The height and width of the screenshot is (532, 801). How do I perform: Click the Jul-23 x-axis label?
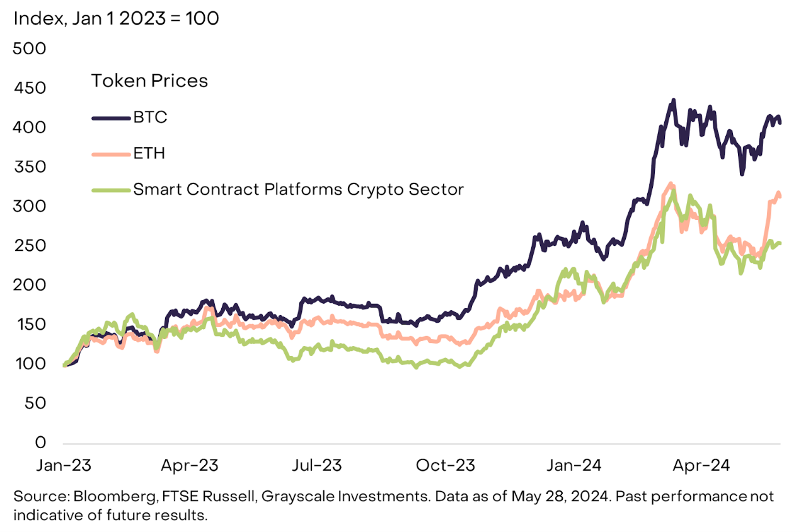pyautogui.click(x=316, y=466)
